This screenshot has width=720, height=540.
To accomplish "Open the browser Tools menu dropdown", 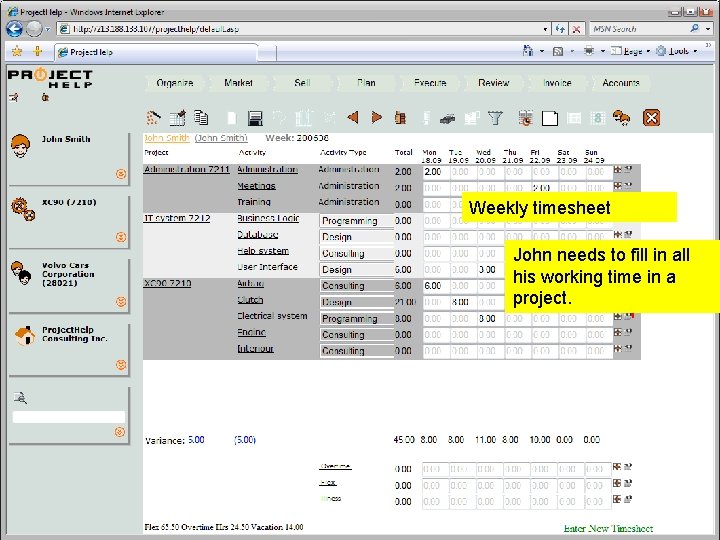I will pos(678,51).
